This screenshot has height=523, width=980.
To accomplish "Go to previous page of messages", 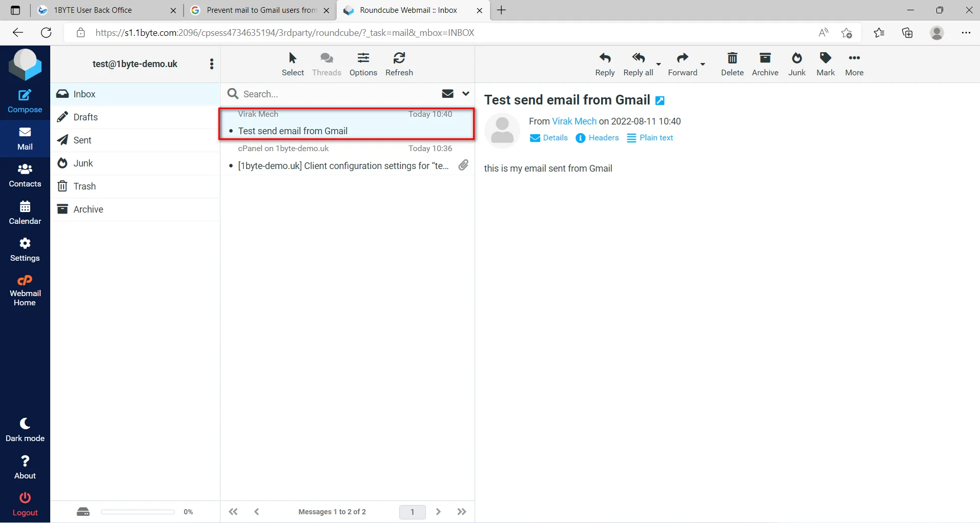I will [x=257, y=511].
